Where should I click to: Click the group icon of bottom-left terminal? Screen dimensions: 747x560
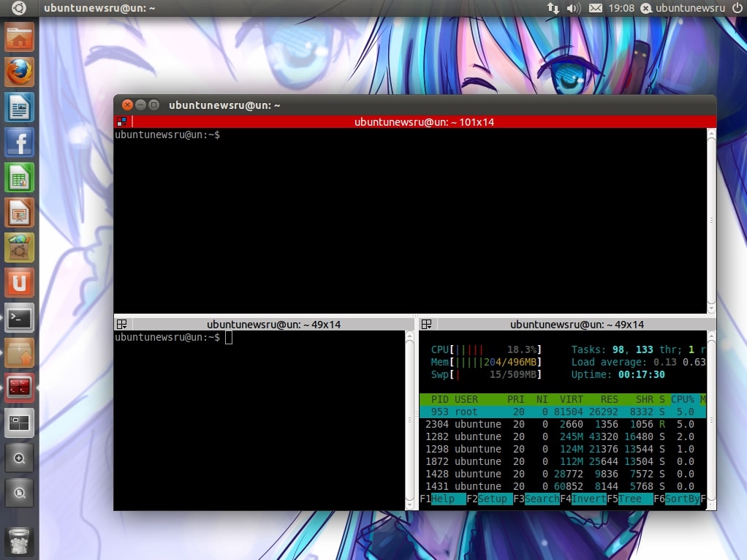pyautogui.click(x=122, y=325)
